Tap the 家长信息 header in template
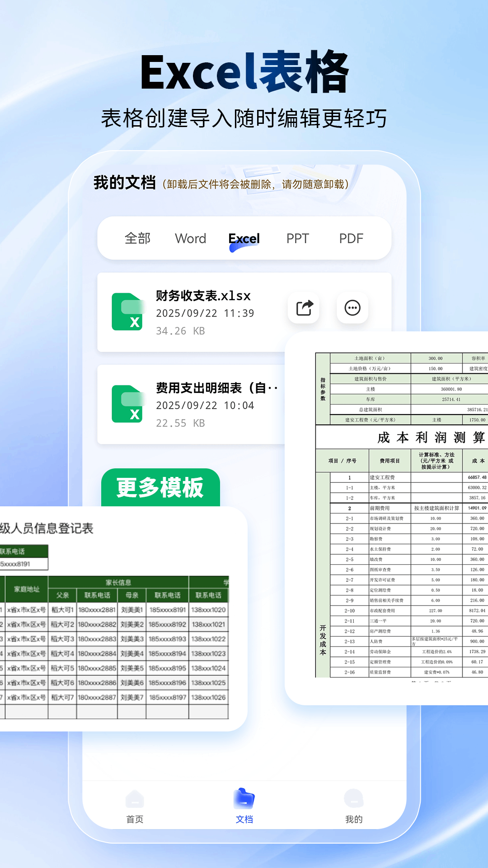Viewport: 488px width, 868px height. (118, 582)
